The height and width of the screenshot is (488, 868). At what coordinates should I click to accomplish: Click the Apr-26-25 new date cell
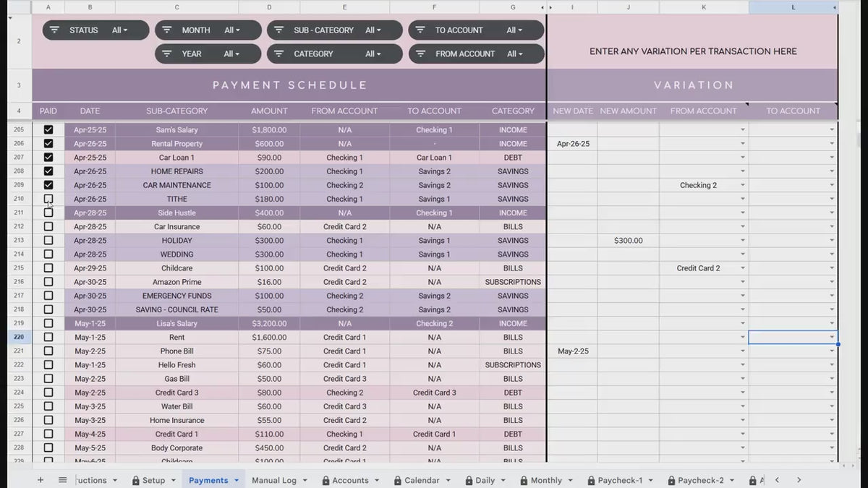[x=573, y=144]
